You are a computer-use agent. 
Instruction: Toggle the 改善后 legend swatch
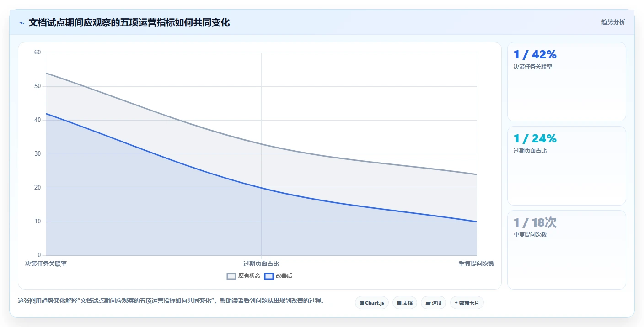point(269,276)
